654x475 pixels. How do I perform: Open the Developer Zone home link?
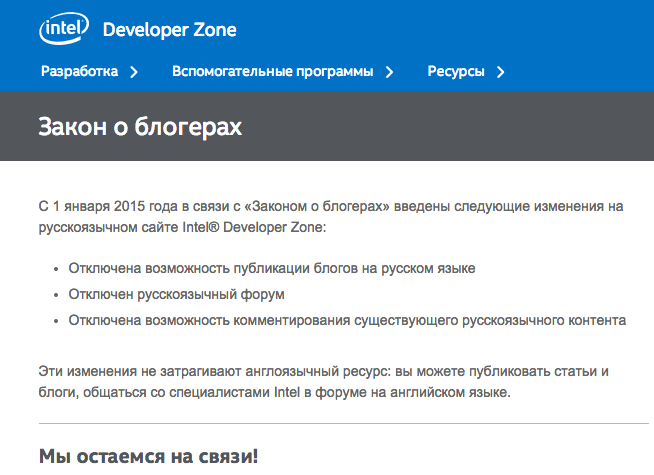pyautogui.click(x=169, y=30)
